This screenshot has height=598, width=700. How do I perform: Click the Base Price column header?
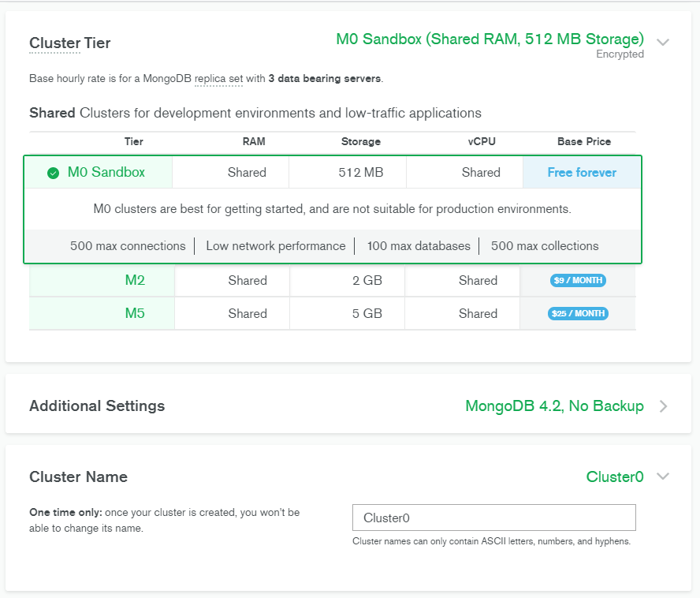point(584,142)
